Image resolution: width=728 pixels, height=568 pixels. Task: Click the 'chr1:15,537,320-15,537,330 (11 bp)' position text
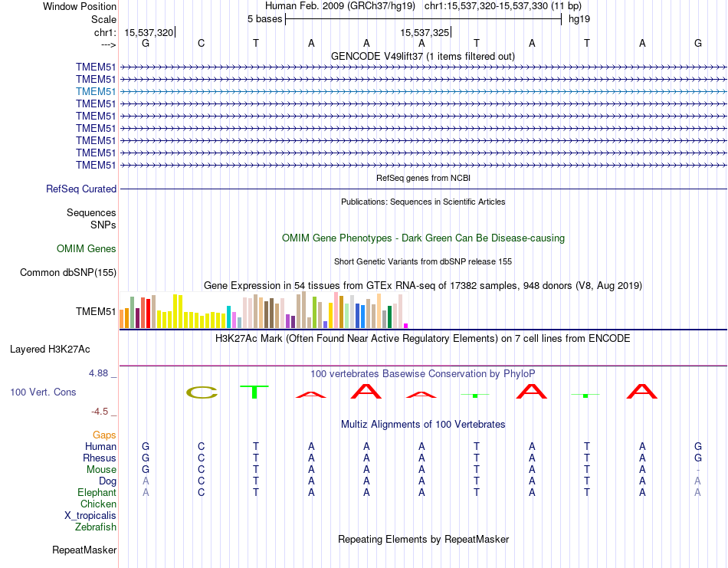click(503, 6)
